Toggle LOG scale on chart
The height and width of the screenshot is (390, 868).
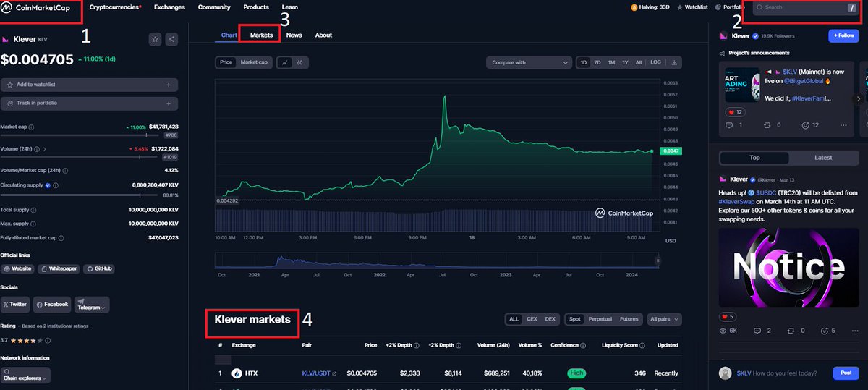(655, 62)
